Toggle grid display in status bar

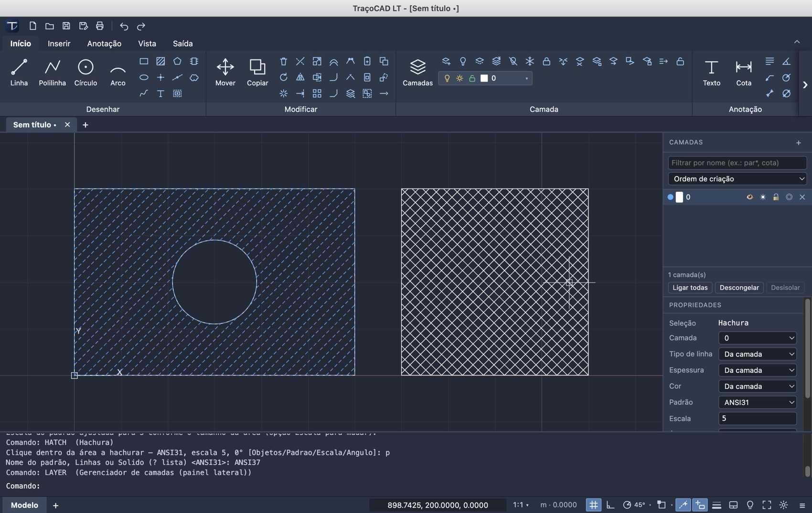point(593,505)
